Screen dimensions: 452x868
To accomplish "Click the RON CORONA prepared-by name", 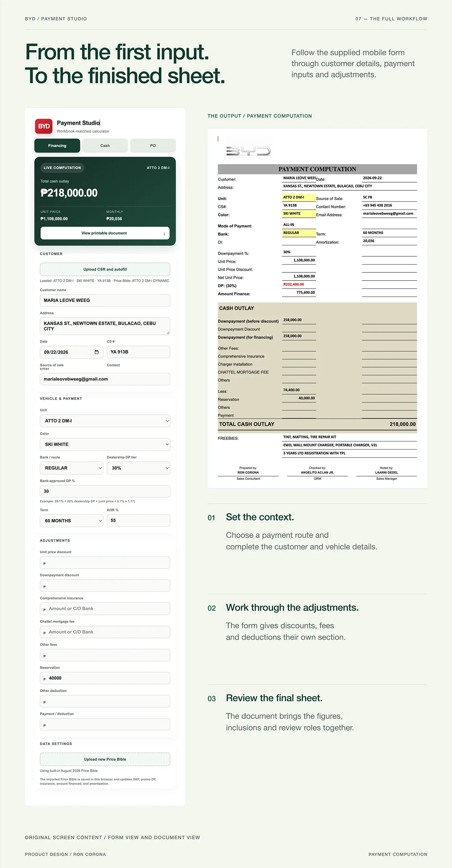I will [x=248, y=472].
